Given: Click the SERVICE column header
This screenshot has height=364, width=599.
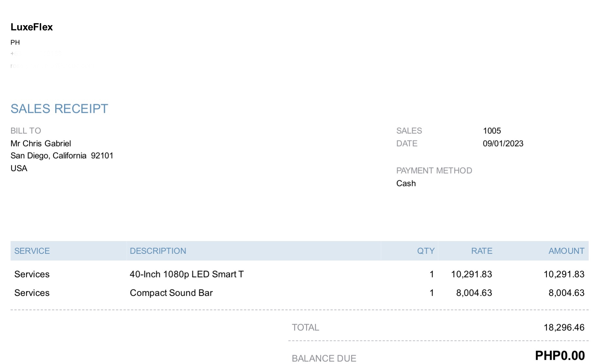Looking at the screenshot, I should coord(32,251).
